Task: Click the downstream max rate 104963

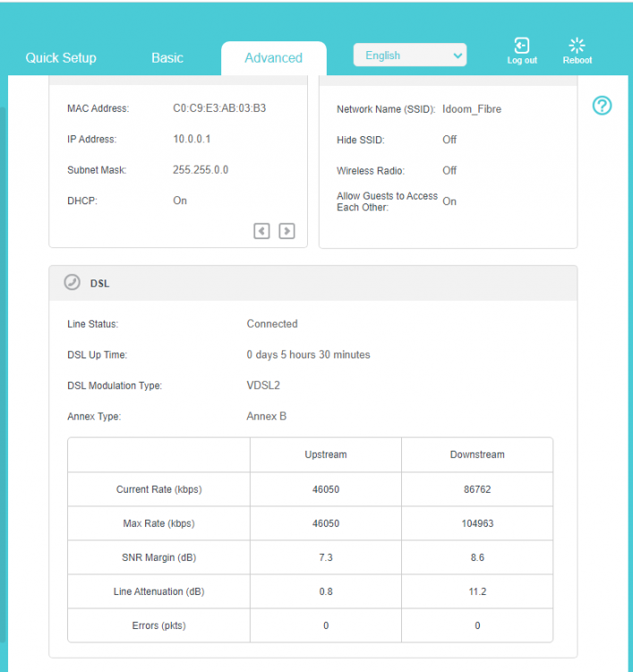Action: coord(476,523)
